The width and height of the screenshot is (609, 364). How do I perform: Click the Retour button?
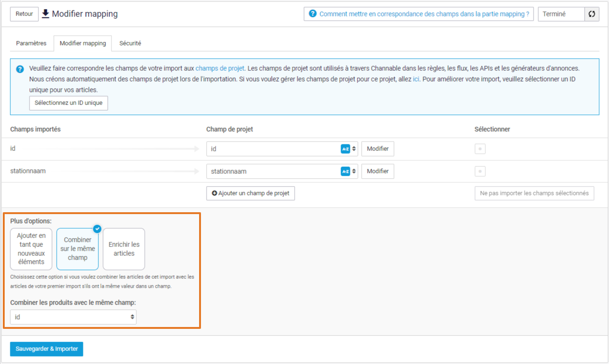pos(24,14)
